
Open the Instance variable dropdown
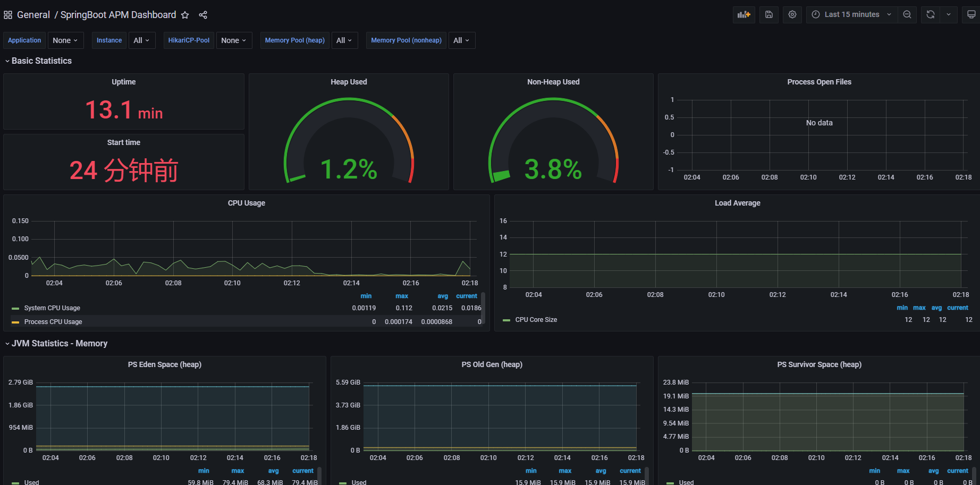(141, 40)
